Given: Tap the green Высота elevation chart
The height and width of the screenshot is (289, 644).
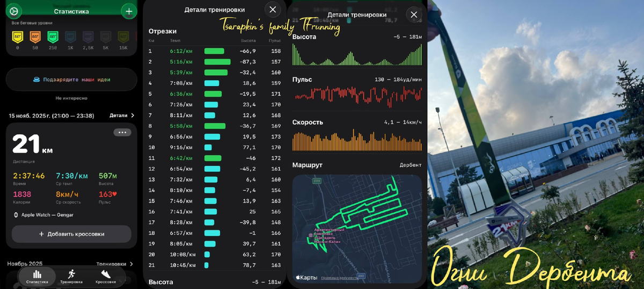Looking at the screenshot, I should 357,55.
